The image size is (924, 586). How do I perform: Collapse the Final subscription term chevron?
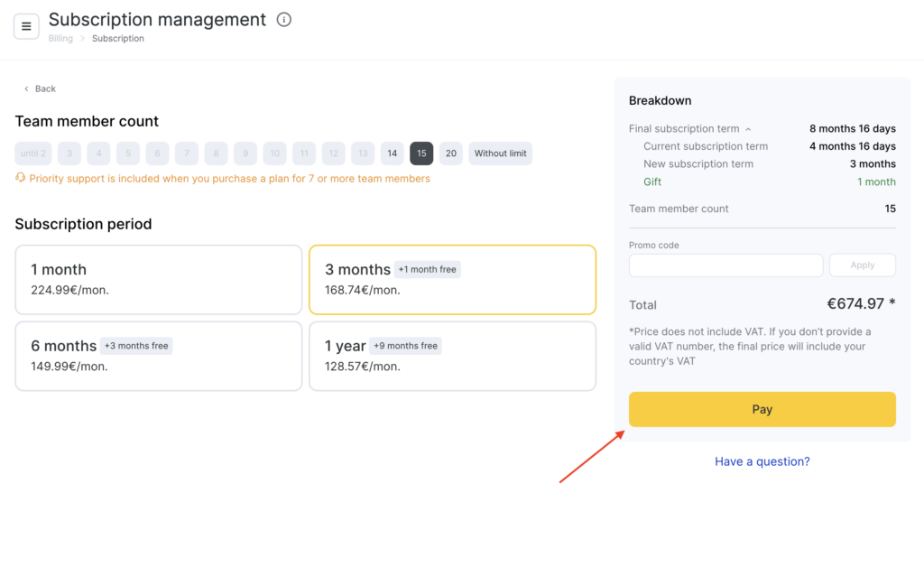tap(748, 129)
